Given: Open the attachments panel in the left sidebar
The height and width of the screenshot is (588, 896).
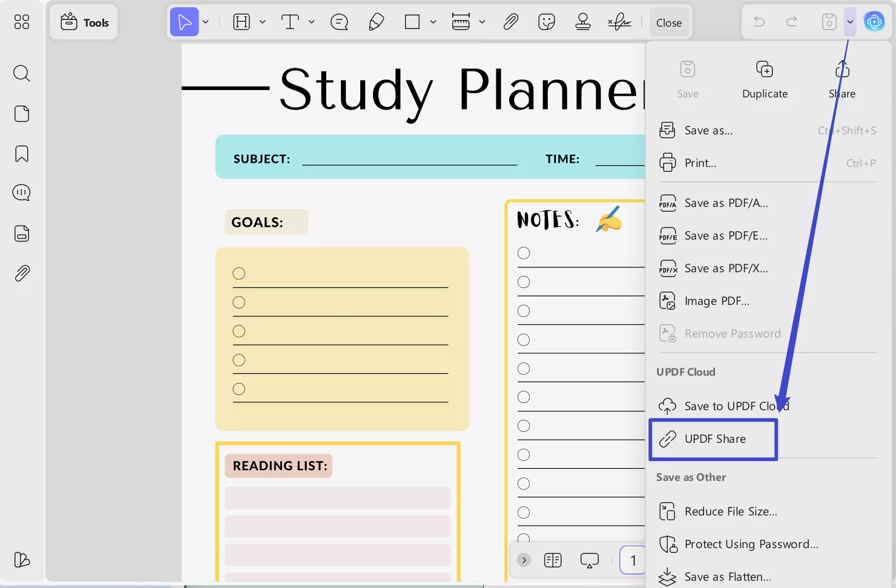Looking at the screenshot, I should [x=22, y=273].
